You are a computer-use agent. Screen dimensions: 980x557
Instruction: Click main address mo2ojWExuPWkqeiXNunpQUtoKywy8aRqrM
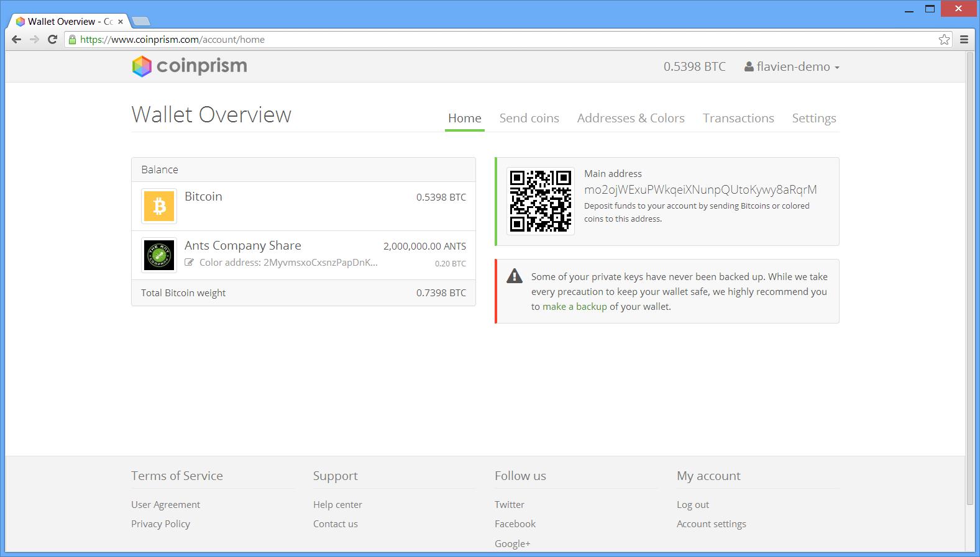[700, 189]
